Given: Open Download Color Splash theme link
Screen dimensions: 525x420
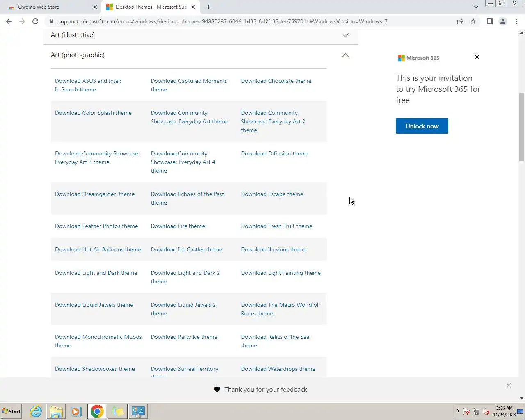Looking at the screenshot, I should 93,113.
